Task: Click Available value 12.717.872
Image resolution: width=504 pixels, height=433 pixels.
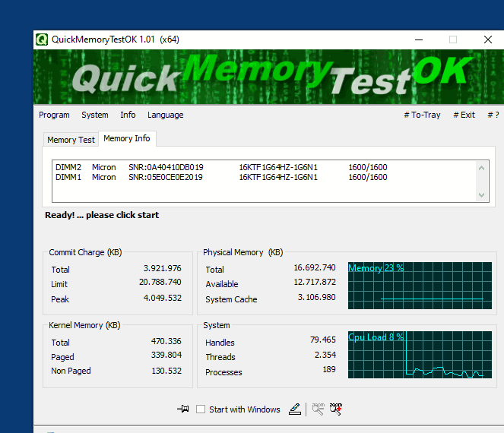Action: (x=315, y=282)
